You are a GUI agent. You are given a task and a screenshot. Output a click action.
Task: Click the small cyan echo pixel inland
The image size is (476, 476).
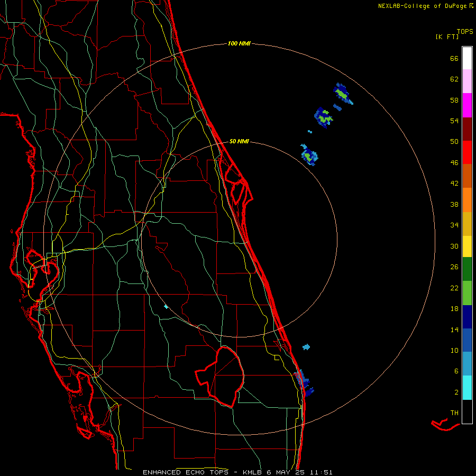[166, 307]
